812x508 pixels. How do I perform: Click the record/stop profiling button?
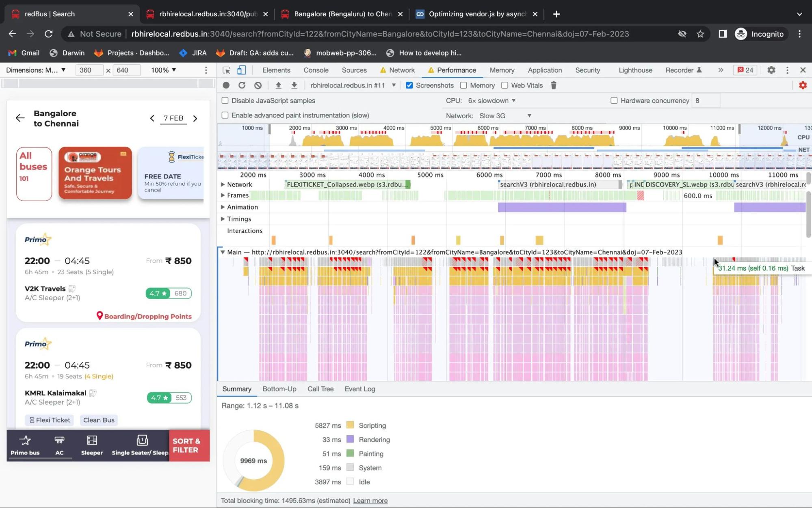pos(226,85)
